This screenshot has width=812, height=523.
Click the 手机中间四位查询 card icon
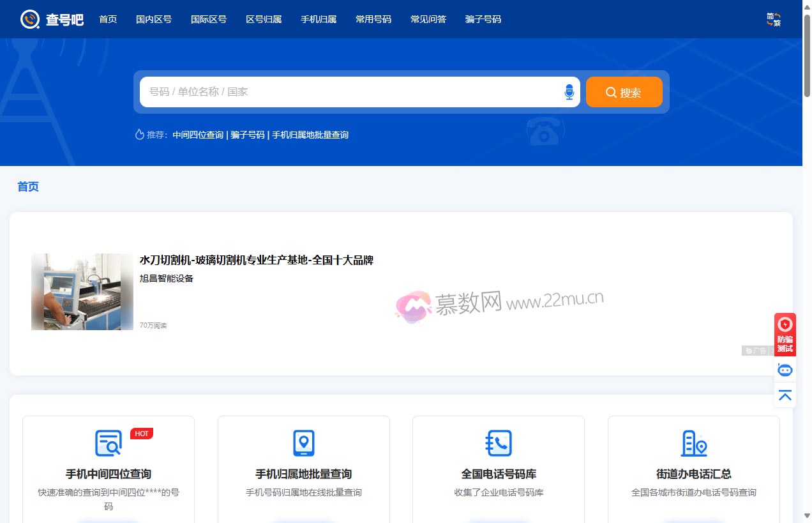[x=108, y=443]
